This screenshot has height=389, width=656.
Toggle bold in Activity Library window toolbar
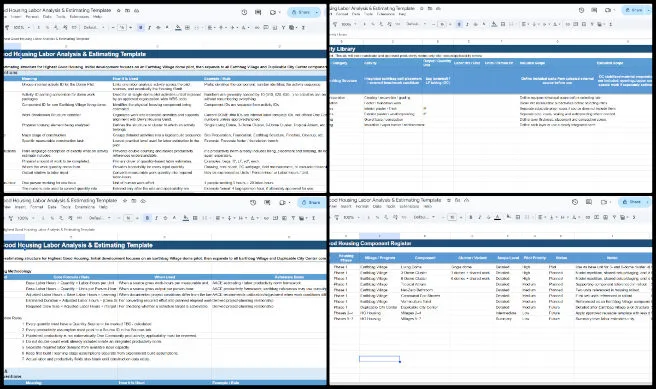459,24
